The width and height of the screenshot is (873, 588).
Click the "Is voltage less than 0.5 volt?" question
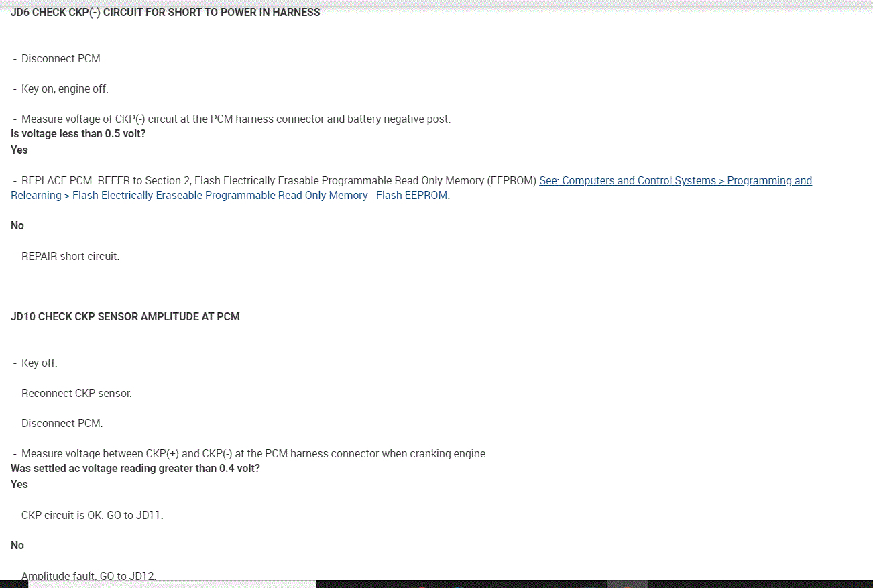78,133
